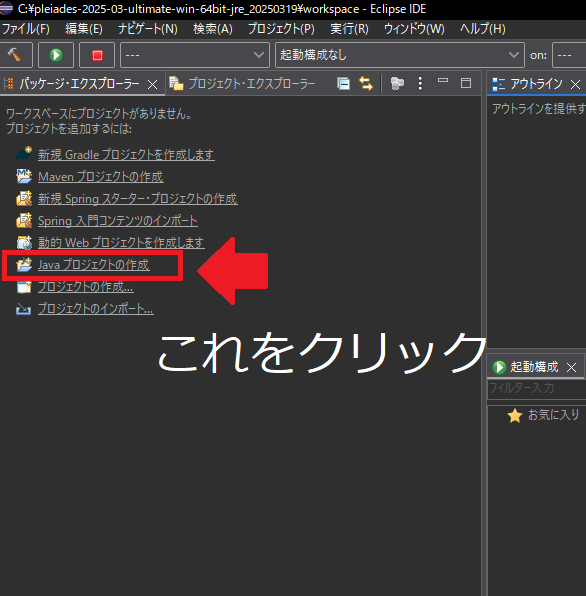Click the red stop button
Image resolution: width=586 pixels, height=596 pixels.
pos(97,55)
